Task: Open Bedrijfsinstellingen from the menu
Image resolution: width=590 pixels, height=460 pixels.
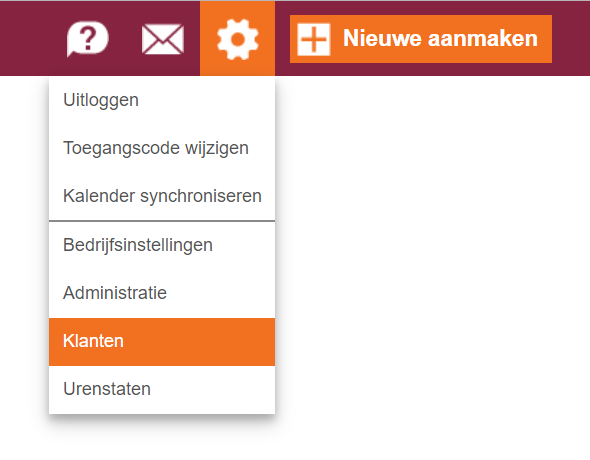Action: click(162, 245)
